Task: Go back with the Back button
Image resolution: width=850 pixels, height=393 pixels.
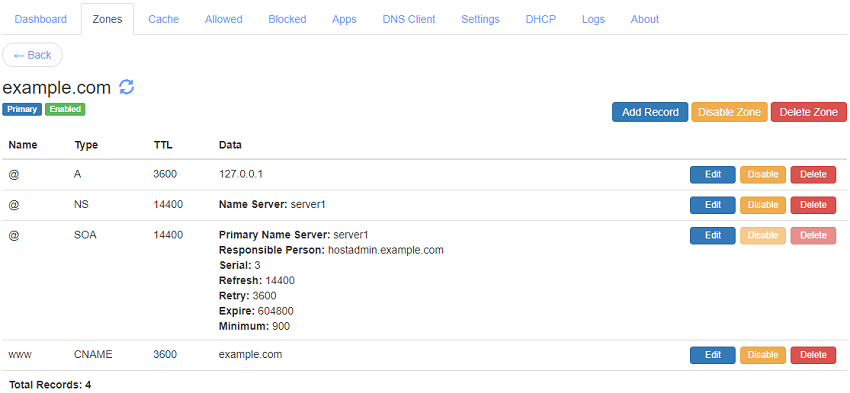Action: pos(33,55)
